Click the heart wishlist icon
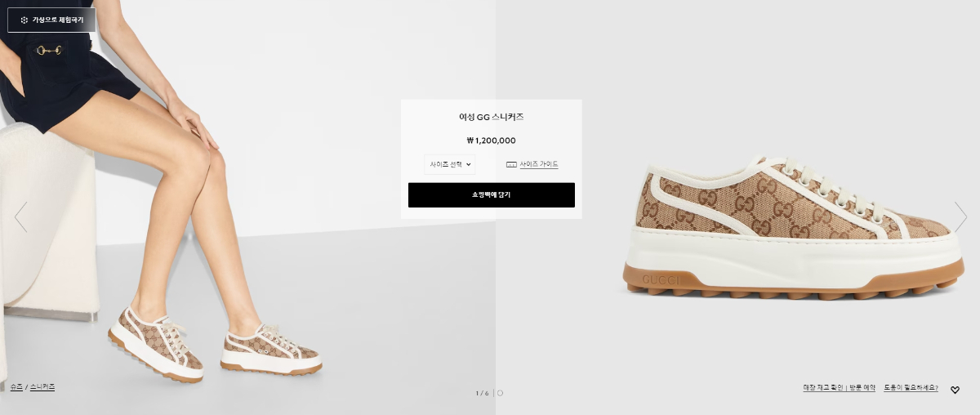Viewport: 980px width, 415px height. tap(955, 390)
